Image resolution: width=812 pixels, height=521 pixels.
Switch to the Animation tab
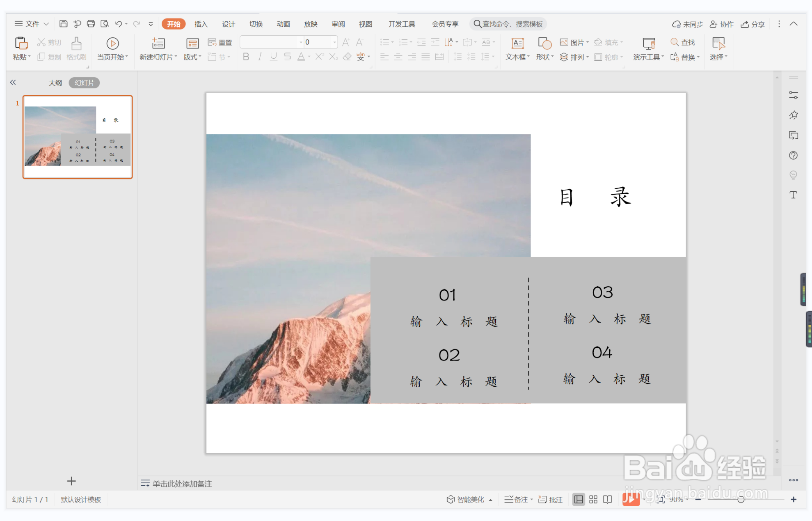[283, 24]
